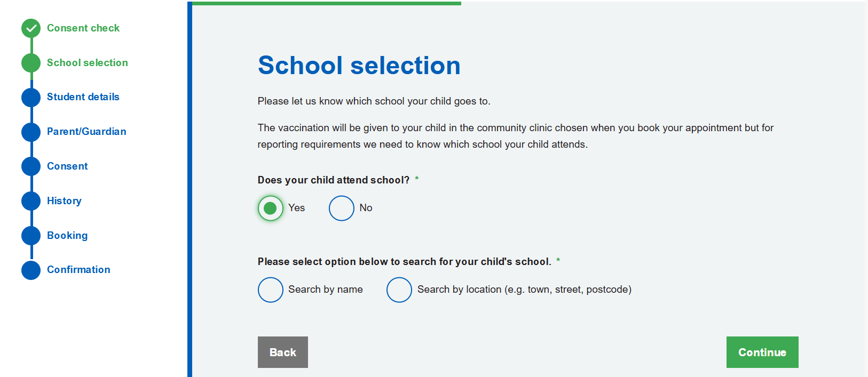The image size is (868, 377).
Task: Click the Consent check completed checkmark icon
Action: [31, 28]
